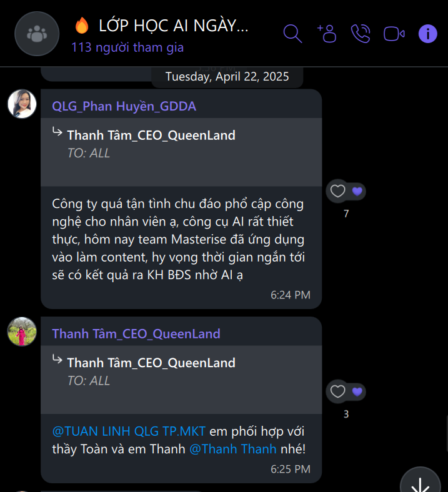The image size is (448, 492).
Task: Like Phan Huyền's message with heart
Action: [338, 191]
